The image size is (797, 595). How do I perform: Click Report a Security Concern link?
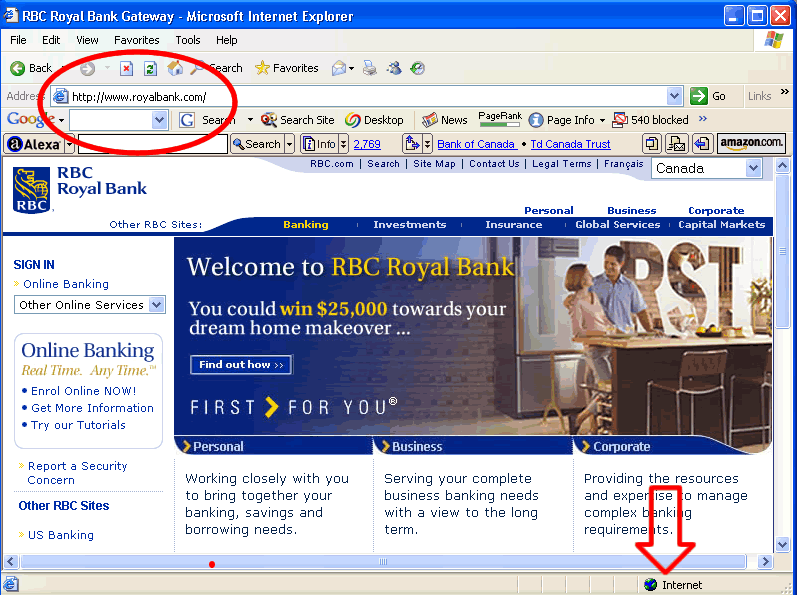[77, 473]
